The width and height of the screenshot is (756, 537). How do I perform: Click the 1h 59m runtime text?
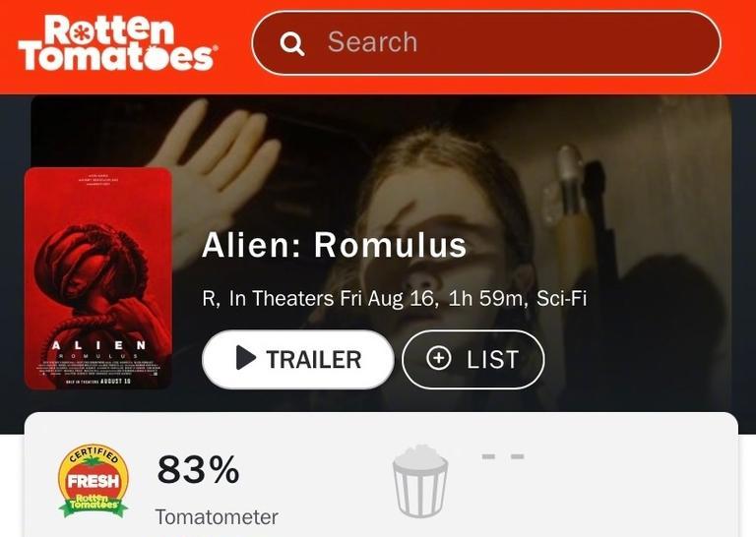(x=485, y=299)
